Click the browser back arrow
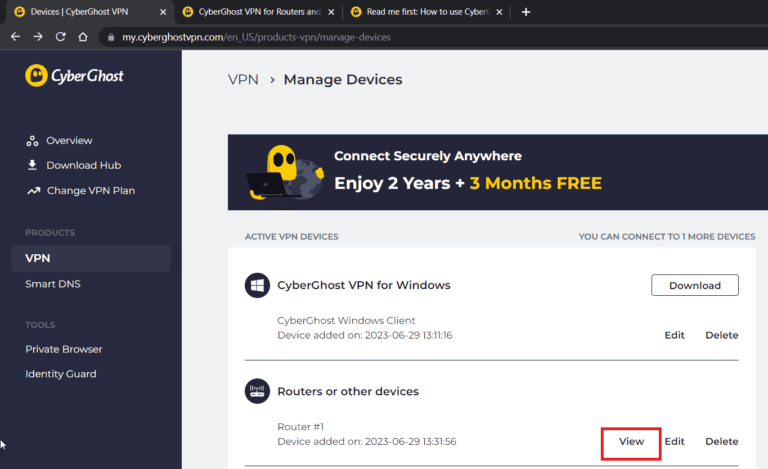768x469 pixels. 15,37
